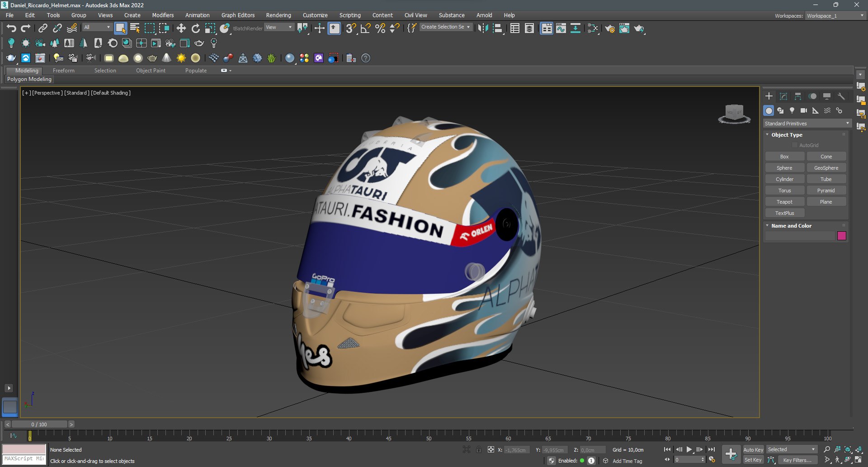This screenshot has width=868, height=467.
Task: Click the Set Key button
Action: coord(753,460)
